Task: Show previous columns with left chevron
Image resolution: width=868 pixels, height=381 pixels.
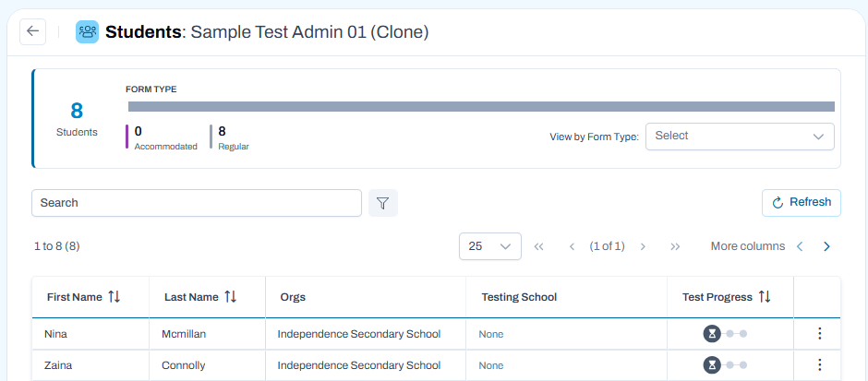Action: click(800, 246)
